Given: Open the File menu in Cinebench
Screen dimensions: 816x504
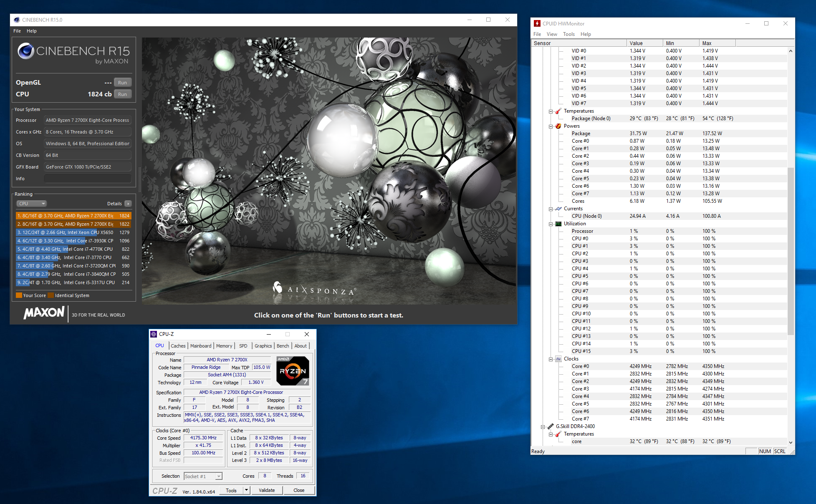Looking at the screenshot, I should [17, 31].
